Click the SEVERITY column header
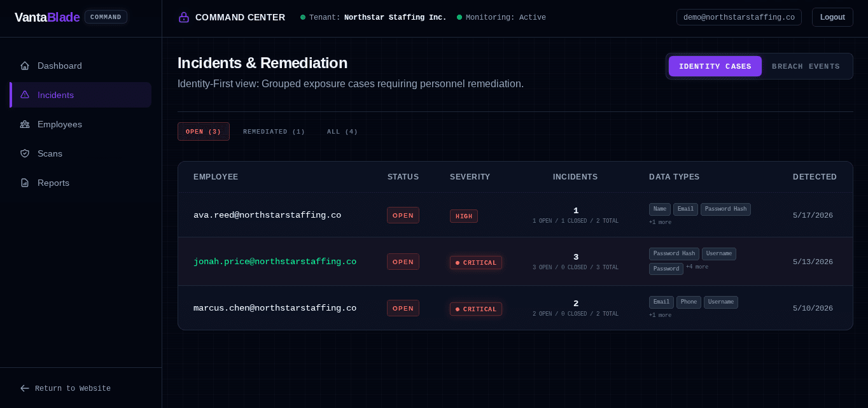Image resolution: width=868 pixels, height=408 pixels. click(x=470, y=177)
